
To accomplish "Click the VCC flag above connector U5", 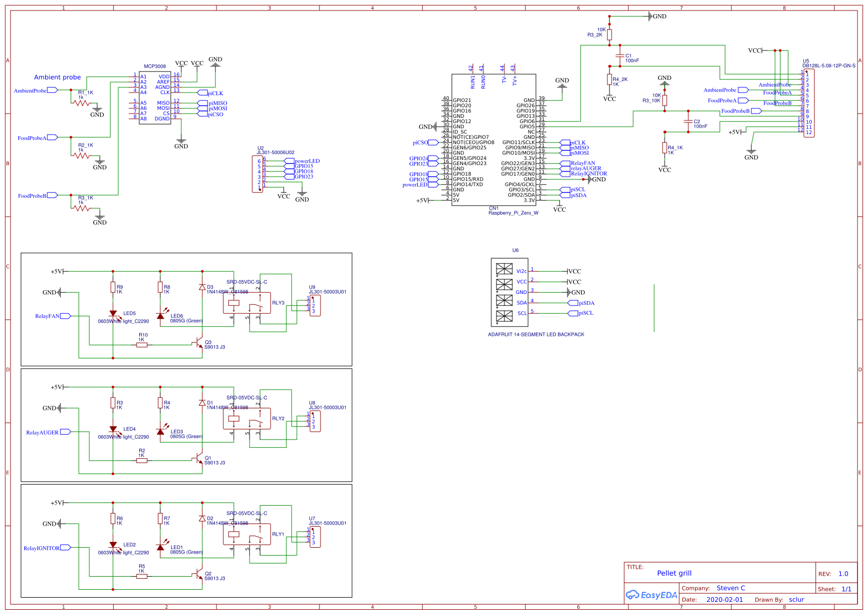I will [x=754, y=50].
